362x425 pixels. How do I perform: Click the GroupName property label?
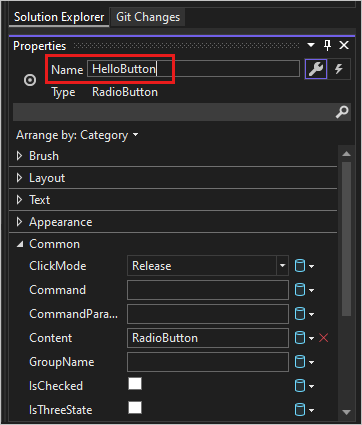62,362
